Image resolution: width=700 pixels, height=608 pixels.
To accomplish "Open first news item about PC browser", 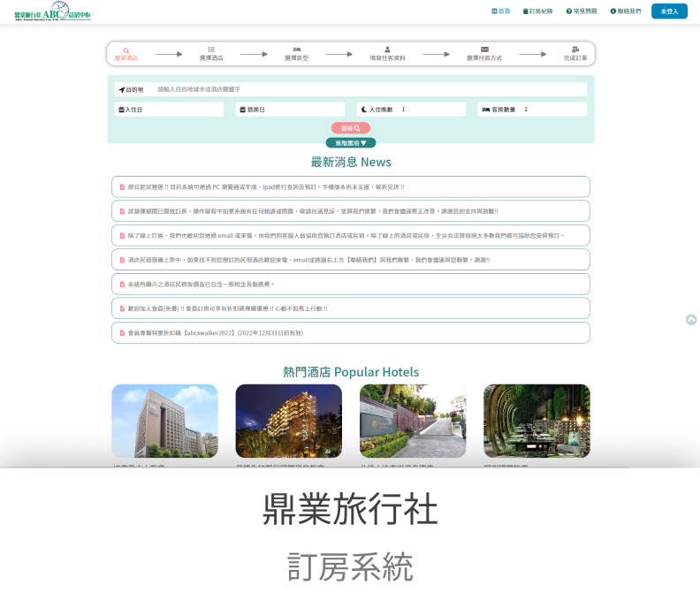I will pyautogui.click(x=351, y=187).
